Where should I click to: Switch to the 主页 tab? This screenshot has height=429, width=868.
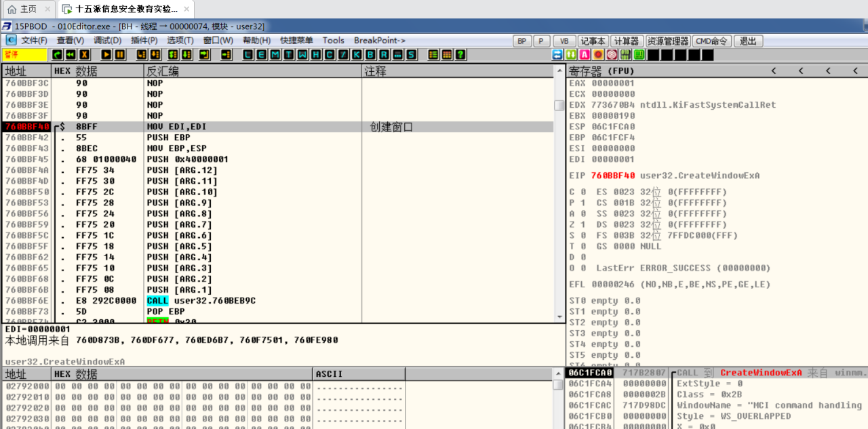[x=22, y=9]
